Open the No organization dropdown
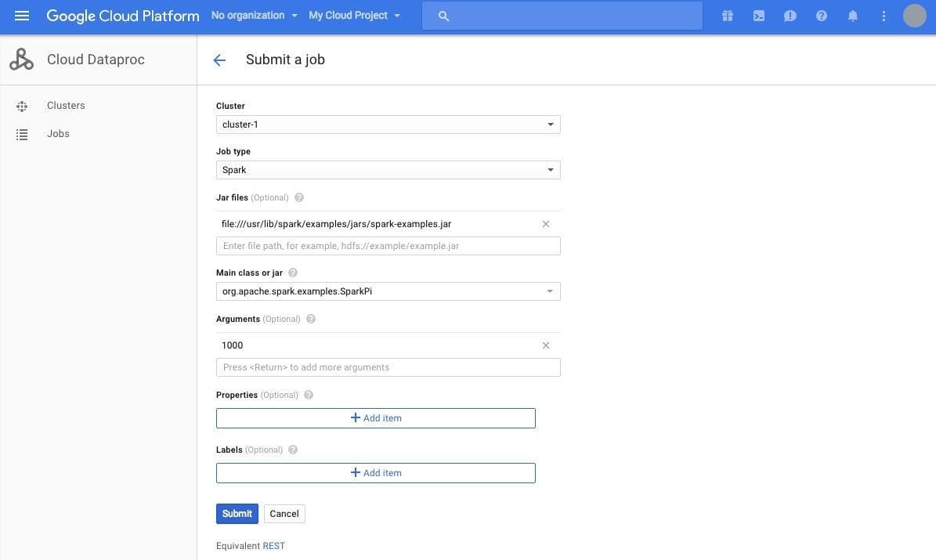Image resolution: width=936 pixels, height=560 pixels. coord(255,16)
